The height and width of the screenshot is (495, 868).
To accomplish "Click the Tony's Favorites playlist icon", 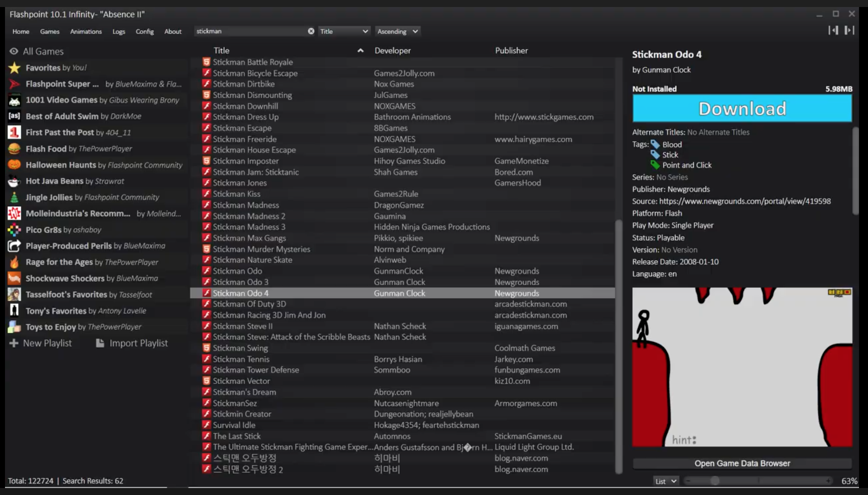I will click(x=15, y=311).
